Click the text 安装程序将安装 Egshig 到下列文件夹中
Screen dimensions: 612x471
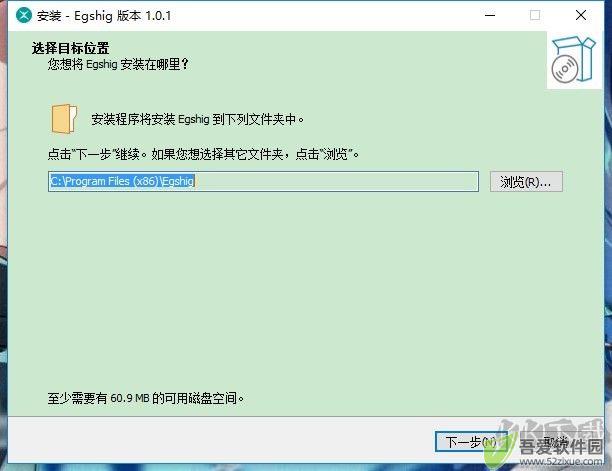tap(197, 119)
